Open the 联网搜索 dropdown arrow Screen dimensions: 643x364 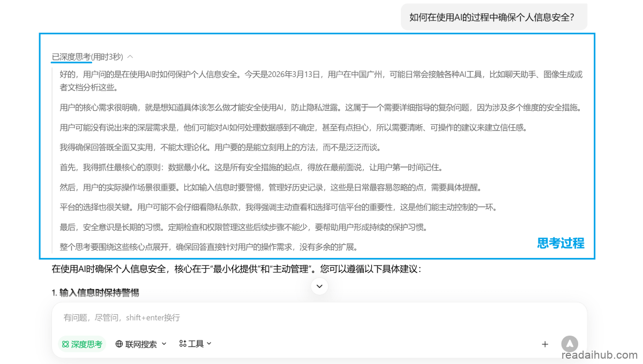pyautogui.click(x=164, y=344)
